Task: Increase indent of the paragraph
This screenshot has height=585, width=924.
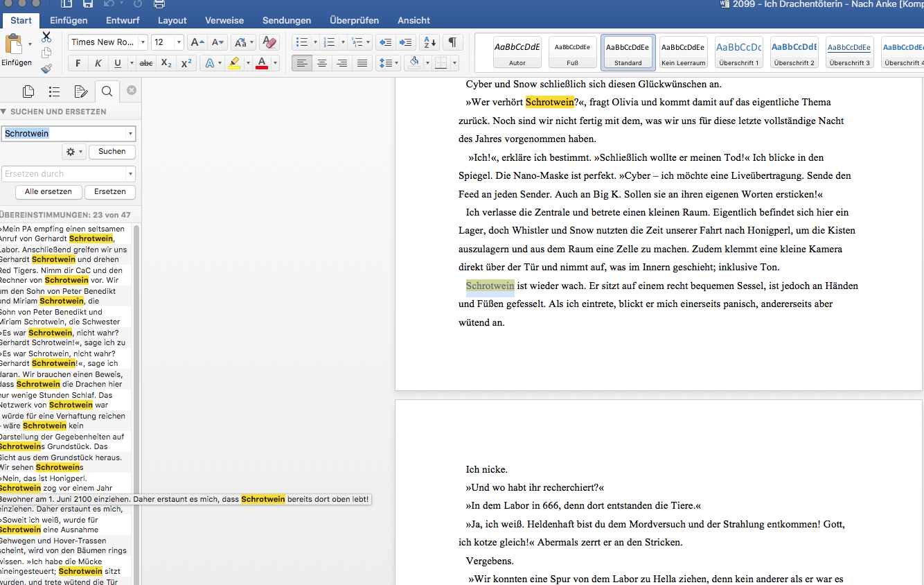Action: click(x=407, y=42)
